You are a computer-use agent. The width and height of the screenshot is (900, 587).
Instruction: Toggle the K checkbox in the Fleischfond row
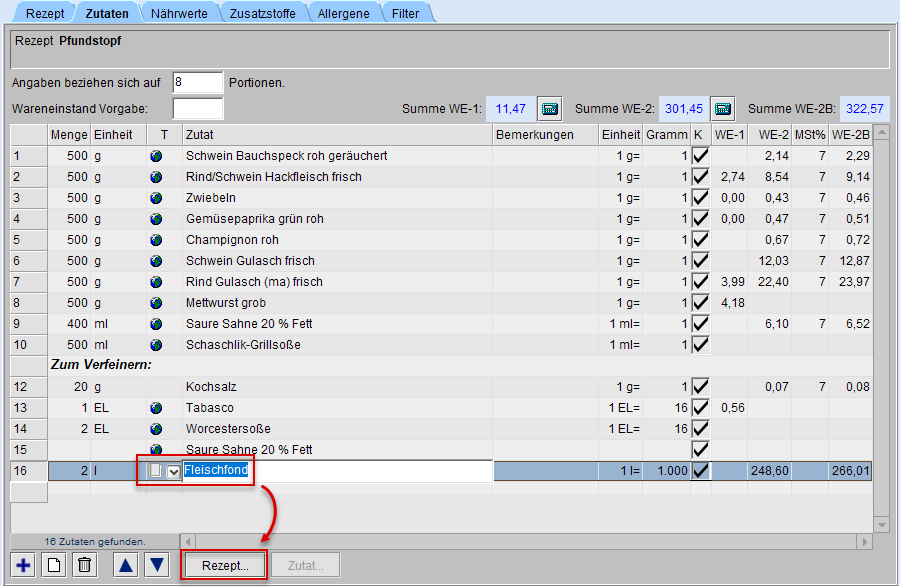[700, 471]
